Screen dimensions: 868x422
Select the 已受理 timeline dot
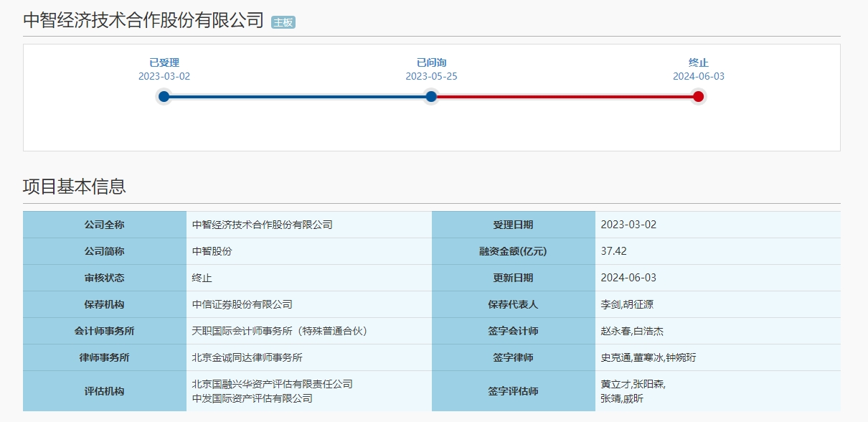click(164, 96)
